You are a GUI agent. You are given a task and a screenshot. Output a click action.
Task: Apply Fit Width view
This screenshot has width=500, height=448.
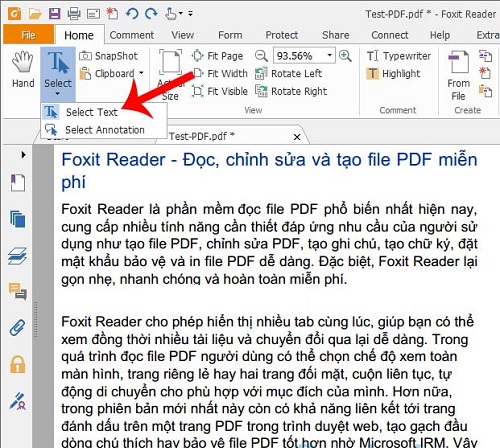220,73
